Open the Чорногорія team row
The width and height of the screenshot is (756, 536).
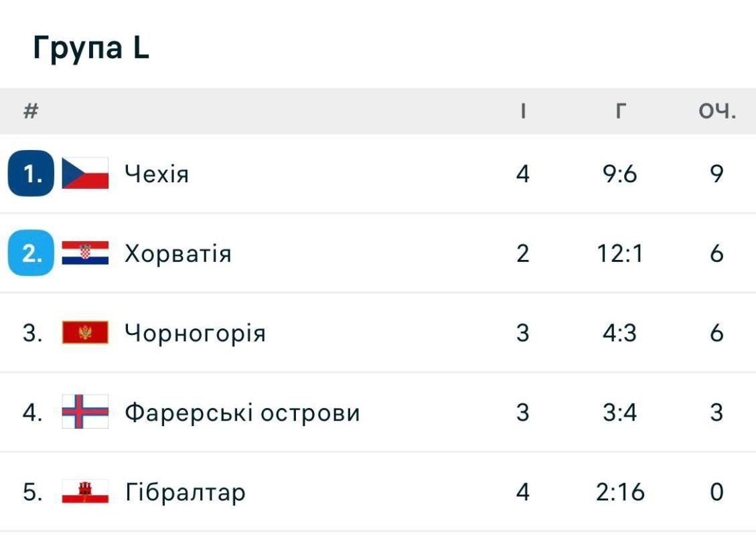pos(378,332)
